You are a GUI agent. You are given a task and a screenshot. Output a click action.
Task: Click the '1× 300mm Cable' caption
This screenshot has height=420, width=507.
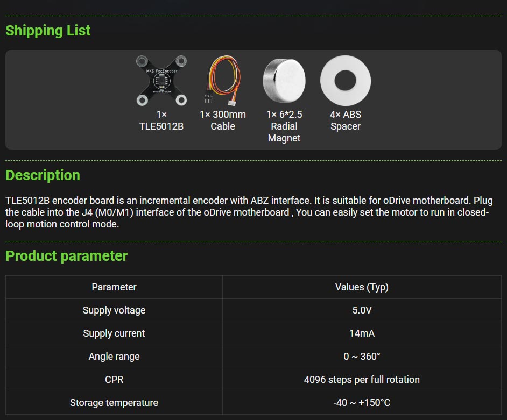(223, 120)
